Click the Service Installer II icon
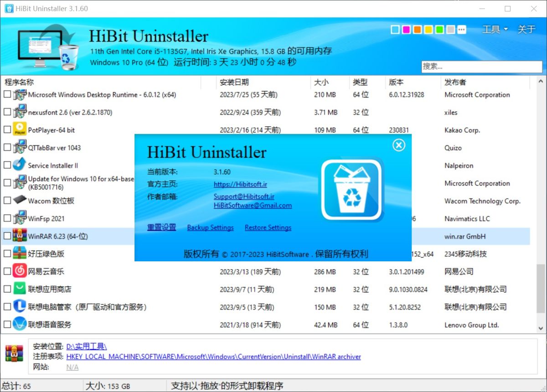 (20, 165)
